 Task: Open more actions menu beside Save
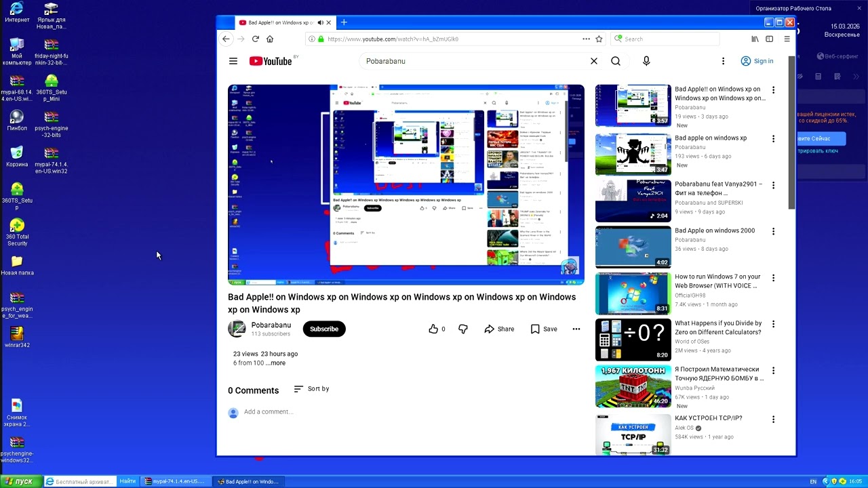point(576,329)
